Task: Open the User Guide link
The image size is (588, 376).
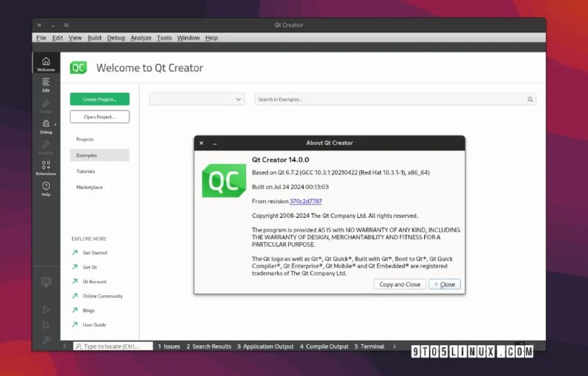Action: click(94, 324)
